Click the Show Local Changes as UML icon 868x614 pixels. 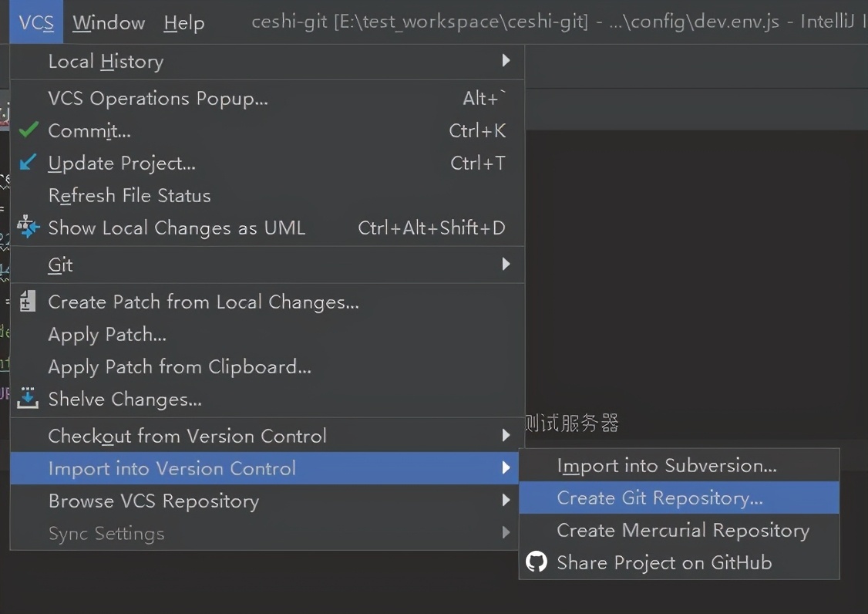coord(29,227)
